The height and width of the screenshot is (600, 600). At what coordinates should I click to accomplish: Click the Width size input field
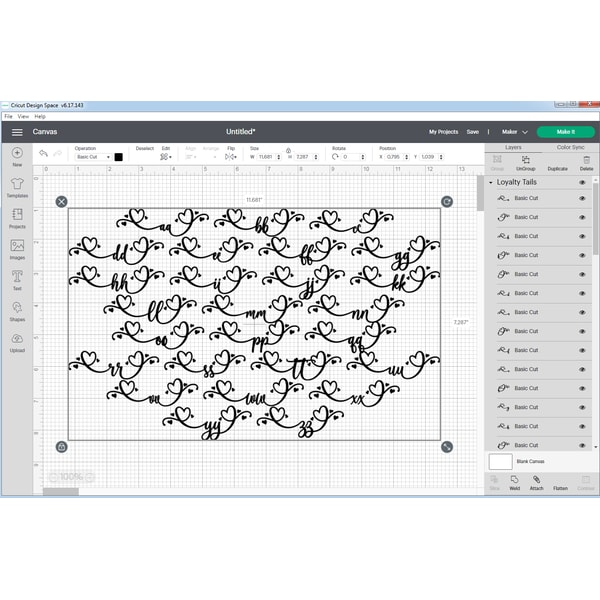[x=266, y=157]
